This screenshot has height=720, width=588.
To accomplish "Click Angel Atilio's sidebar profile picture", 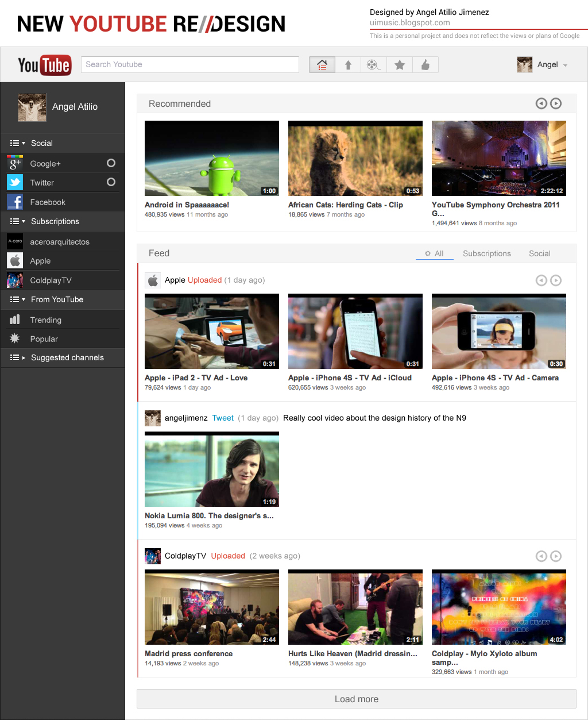I will click(32, 107).
